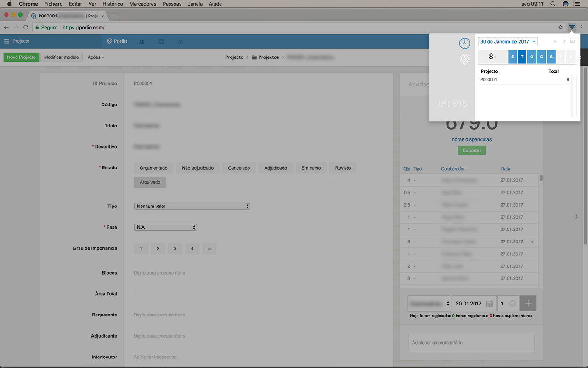Viewport: 588px width, 368px height.
Task: Go back in Chrome
Action: click(x=6, y=28)
